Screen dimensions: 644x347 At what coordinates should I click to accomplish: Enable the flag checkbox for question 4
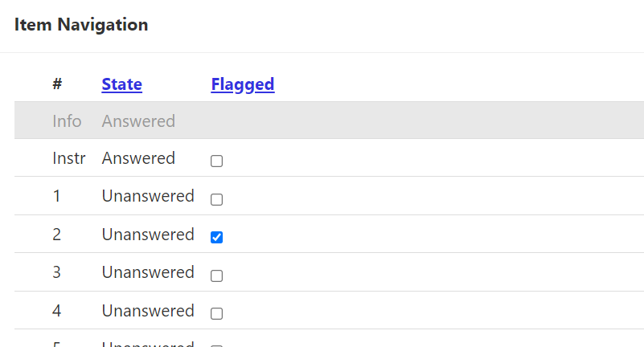click(x=216, y=313)
